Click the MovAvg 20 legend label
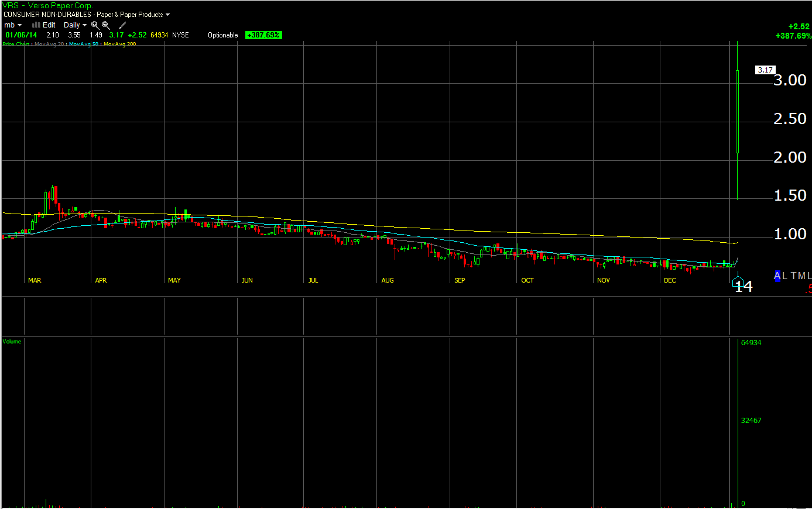The image size is (812, 509). click(x=49, y=44)
